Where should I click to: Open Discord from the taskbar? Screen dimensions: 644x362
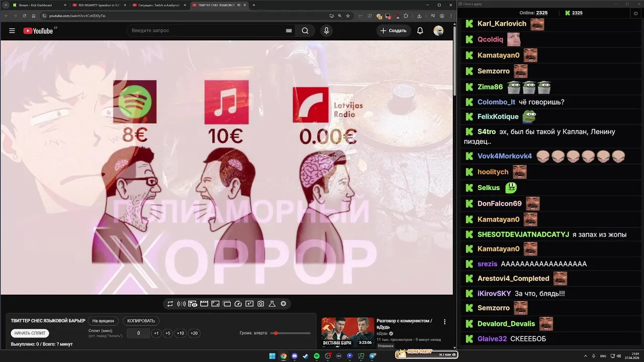click(x=294, y=356)
